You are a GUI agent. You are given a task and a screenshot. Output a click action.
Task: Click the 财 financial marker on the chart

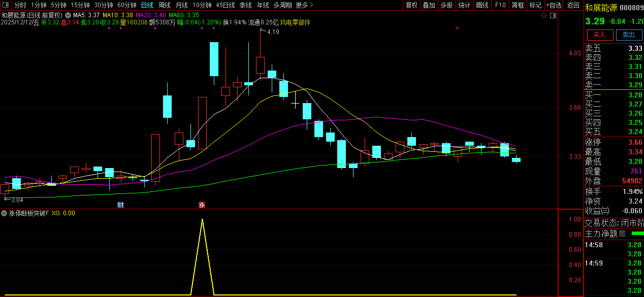pos(120,205)
